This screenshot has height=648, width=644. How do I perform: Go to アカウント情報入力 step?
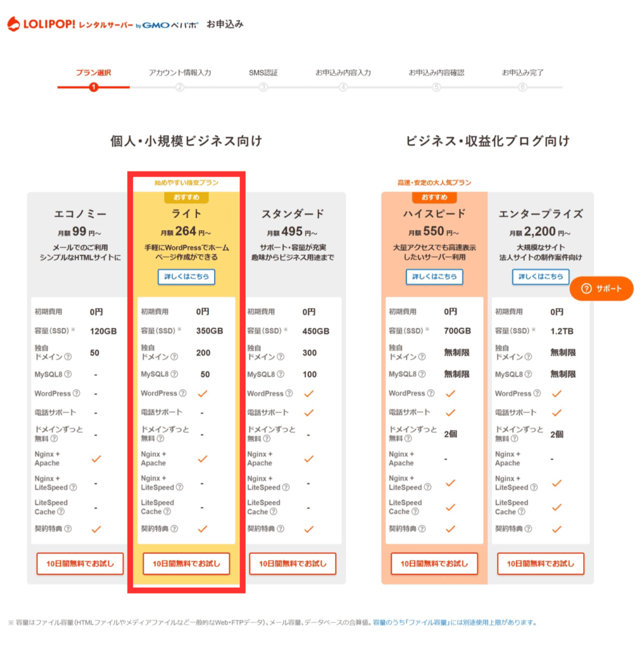point(180,73)
